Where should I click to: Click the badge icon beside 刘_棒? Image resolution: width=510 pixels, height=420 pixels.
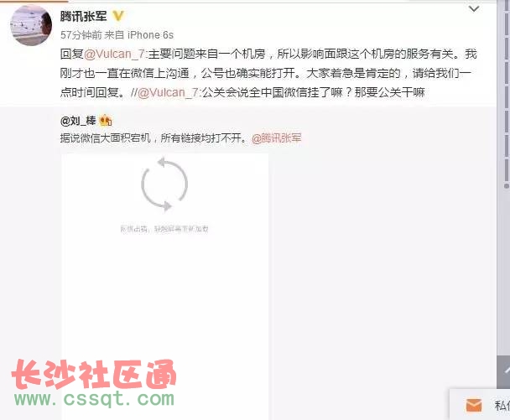tap(106, 121)
